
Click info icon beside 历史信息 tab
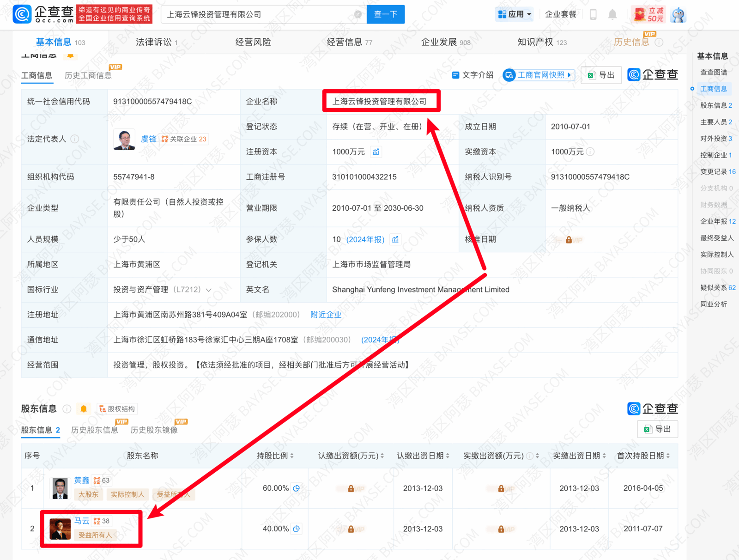tap(660, 43)
